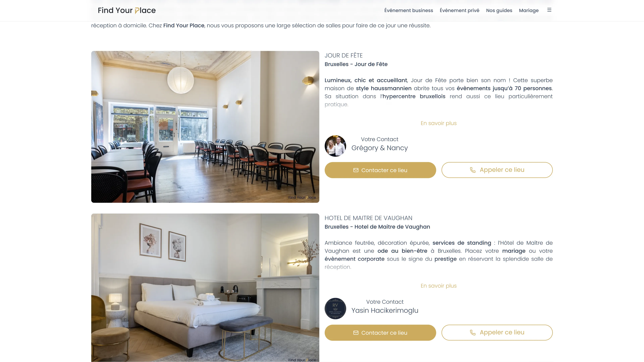This screenshot has width=644, height=362.
Task: Open the Mariage menu item
Action: point(529,10)
